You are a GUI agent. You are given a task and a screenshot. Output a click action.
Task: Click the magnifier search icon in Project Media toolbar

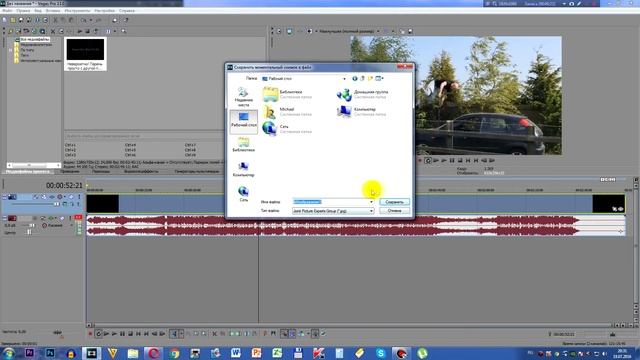pos(124,31)
